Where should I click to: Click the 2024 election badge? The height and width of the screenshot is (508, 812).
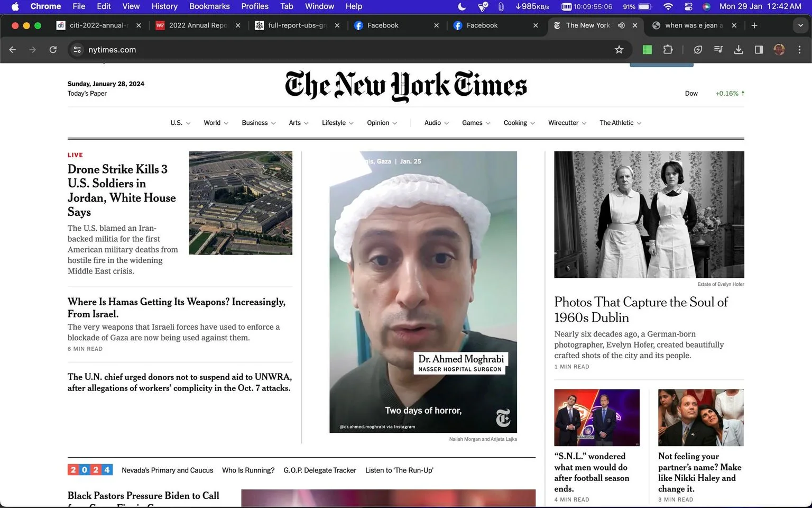click(x=90, y=470)
